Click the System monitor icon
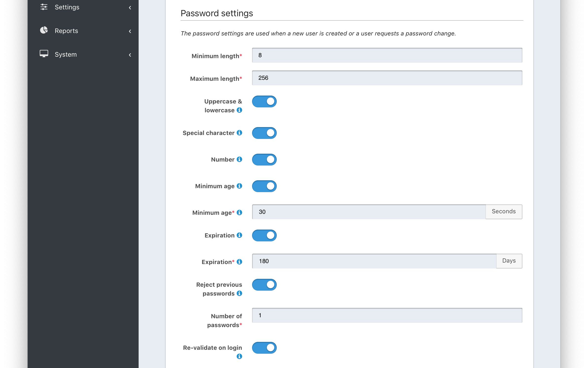 (44, 54)
